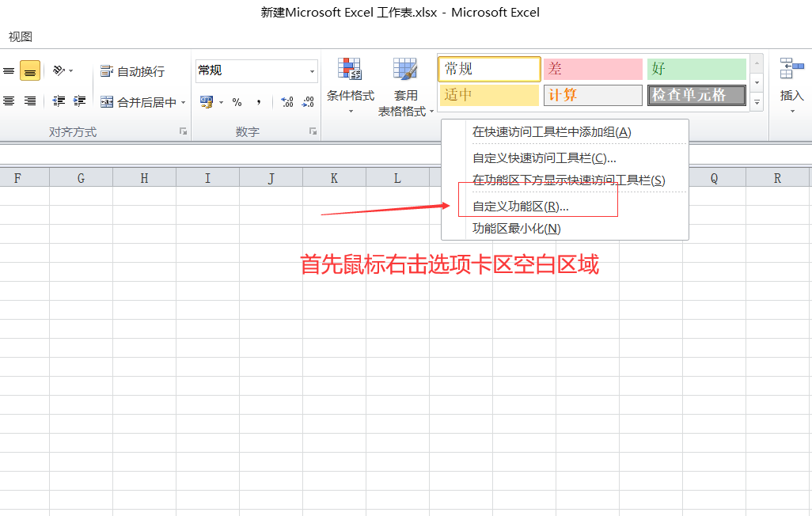This screenshot has width=812, height=516.
Task: Open the Format as Table (套用表格格式) icon
Action: pos(405,68)
